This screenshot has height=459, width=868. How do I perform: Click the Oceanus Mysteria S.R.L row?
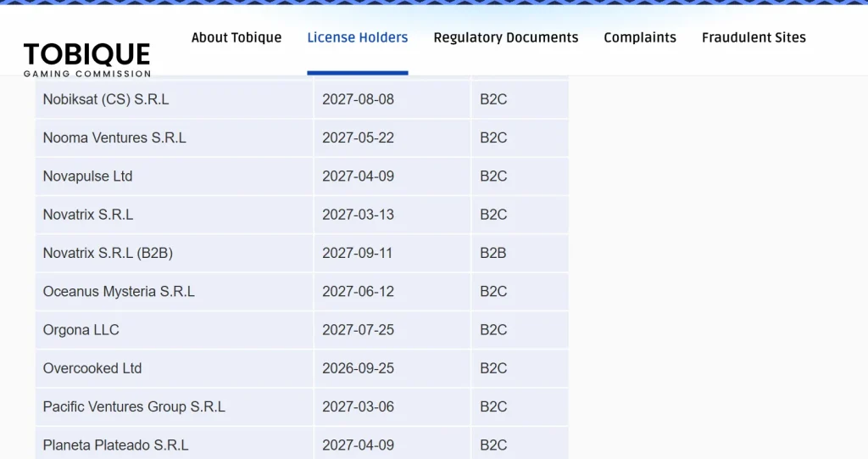pyautogui.click(x=302, y=292)
